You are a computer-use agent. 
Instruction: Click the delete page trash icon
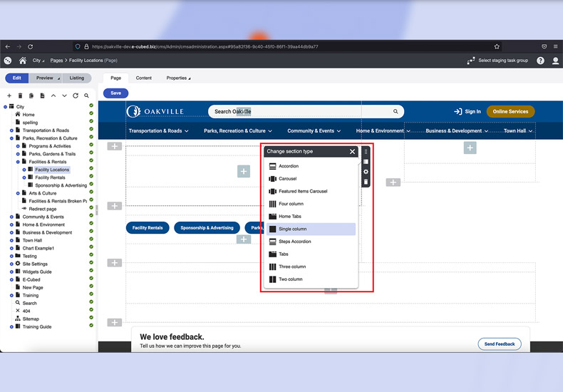pos(20,96)
